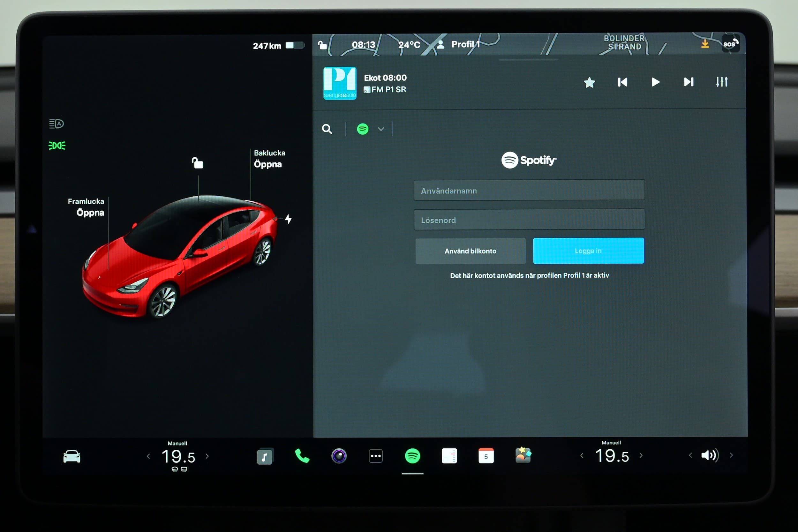Toggle the green parking lights icon

tap(57, 146)
